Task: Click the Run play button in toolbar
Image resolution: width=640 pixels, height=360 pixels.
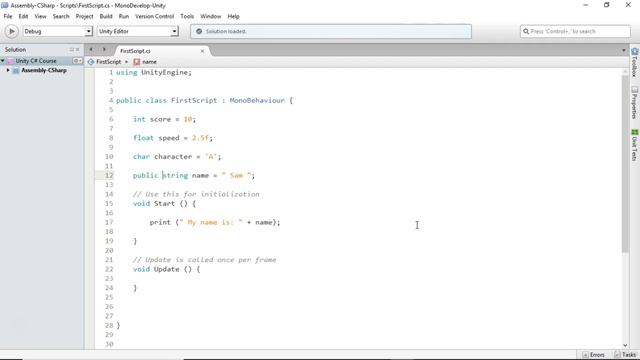Action: tap(11, 31)
